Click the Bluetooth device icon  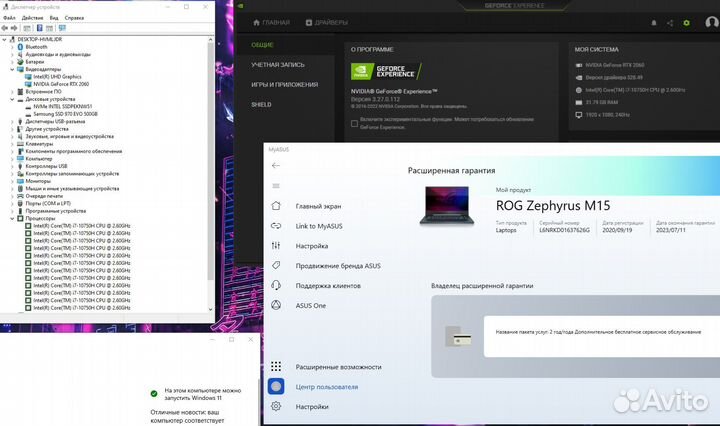click(x=20, y=47)
